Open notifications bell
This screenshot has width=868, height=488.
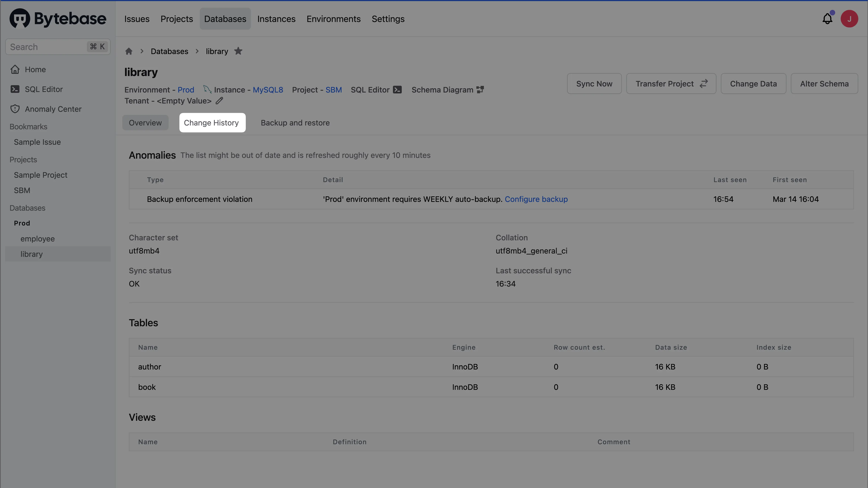[827, 19]
